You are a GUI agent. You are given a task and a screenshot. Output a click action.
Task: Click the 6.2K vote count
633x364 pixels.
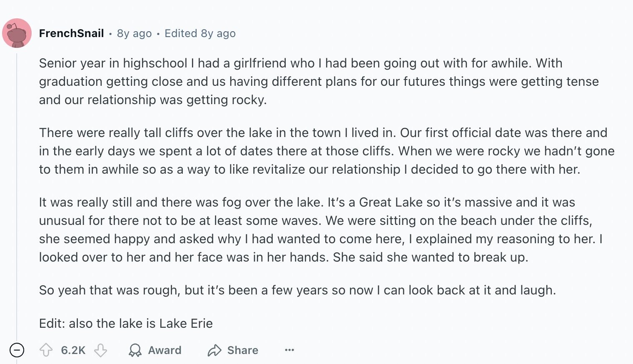73,350
